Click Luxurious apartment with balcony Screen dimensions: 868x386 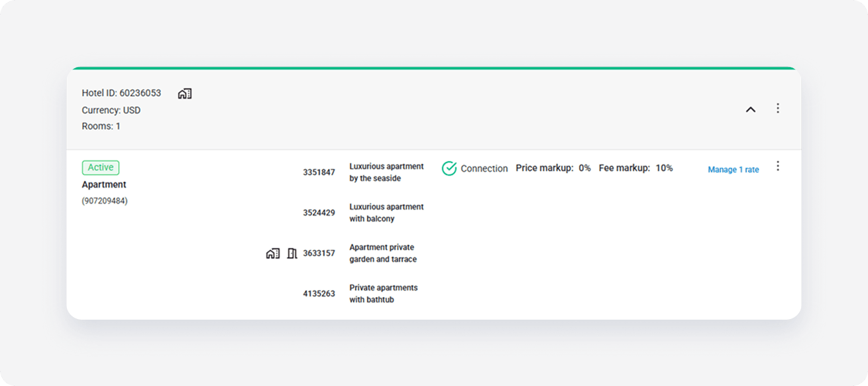click(x=387, y=213)
